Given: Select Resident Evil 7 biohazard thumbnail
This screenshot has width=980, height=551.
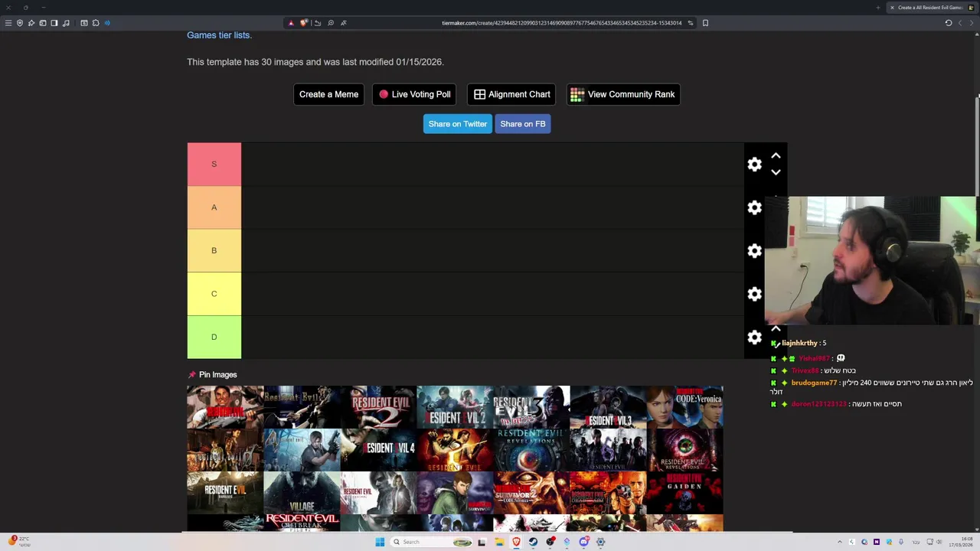Looking at the screenshot, I should click(225, 493).
